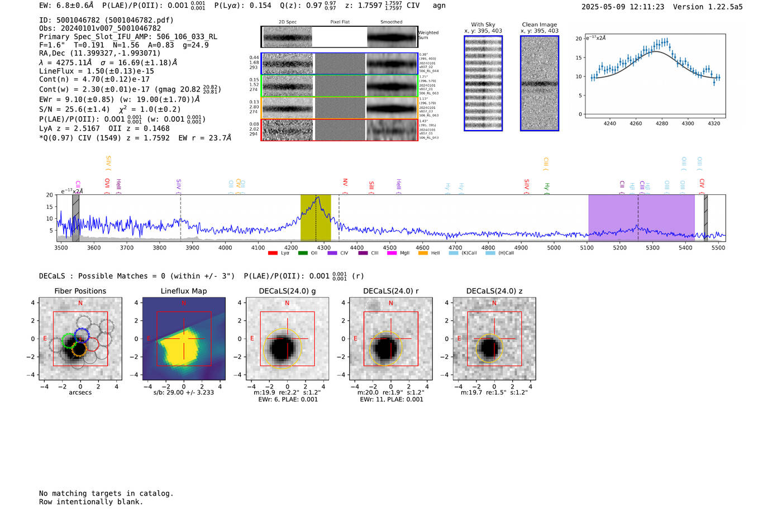Click the '*Q(0.97) CIV (1549)' line

pos(135,137)
